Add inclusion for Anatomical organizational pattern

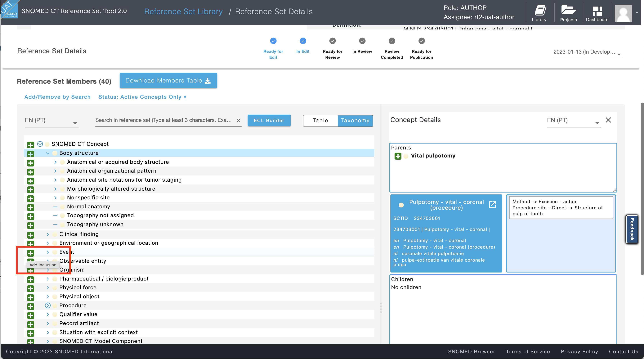point(30,172)
